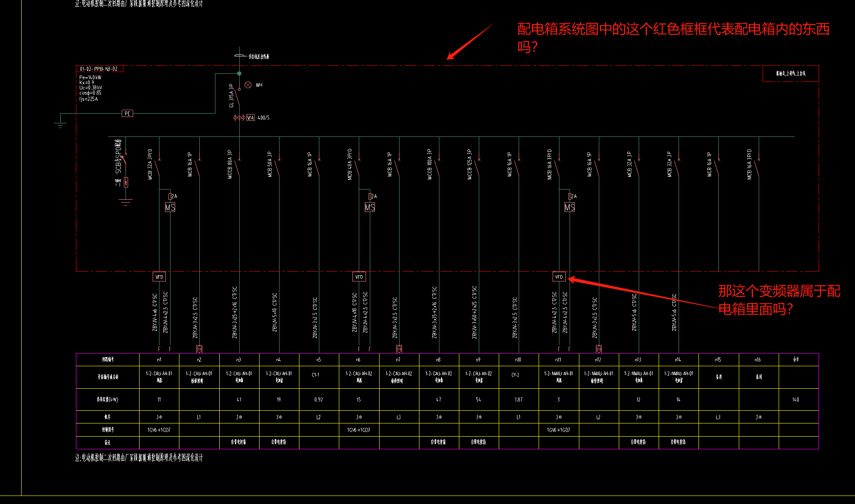Viewport: 855px width, 504px height.
Task: Click the ground symbol below the SPD
Action: pyautogui.click(x=126, y=202)
